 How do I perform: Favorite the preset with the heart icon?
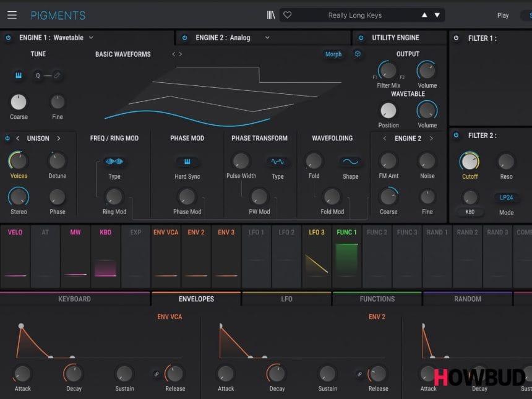coord(288,15)
